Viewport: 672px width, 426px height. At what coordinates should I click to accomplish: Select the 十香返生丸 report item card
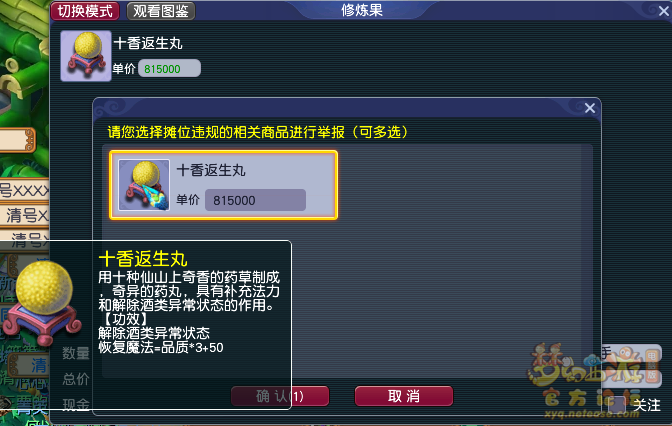(x=223, y=185)
